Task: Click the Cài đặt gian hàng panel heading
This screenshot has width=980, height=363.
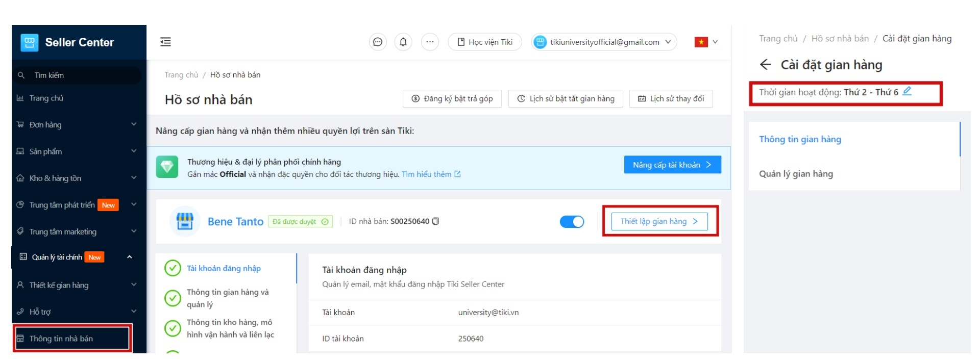Action: pyautogui.click(x=831, y=65)
